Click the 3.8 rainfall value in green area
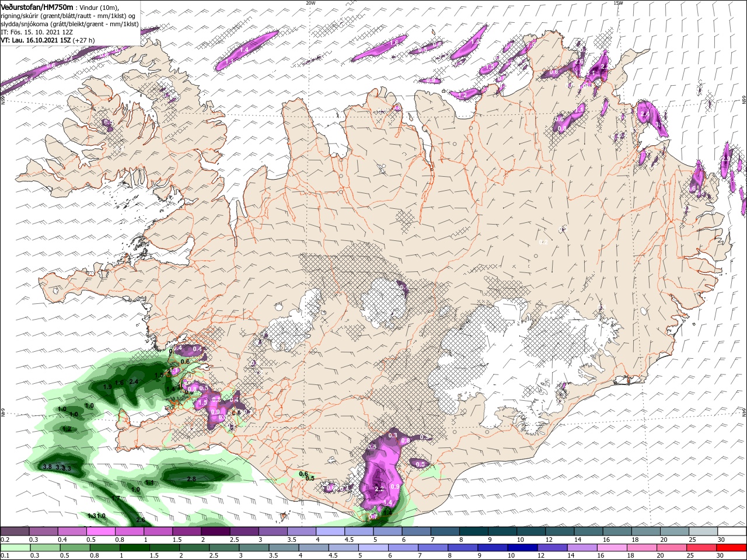Image resolution: width=747 pixels, height=560 pixels. (x=48, y=467)
